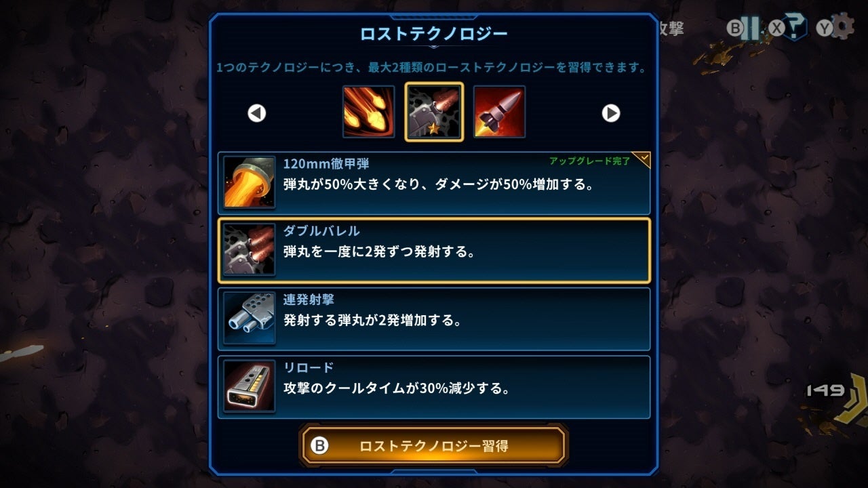Select the red rocket technology icon

coord(499,112)
